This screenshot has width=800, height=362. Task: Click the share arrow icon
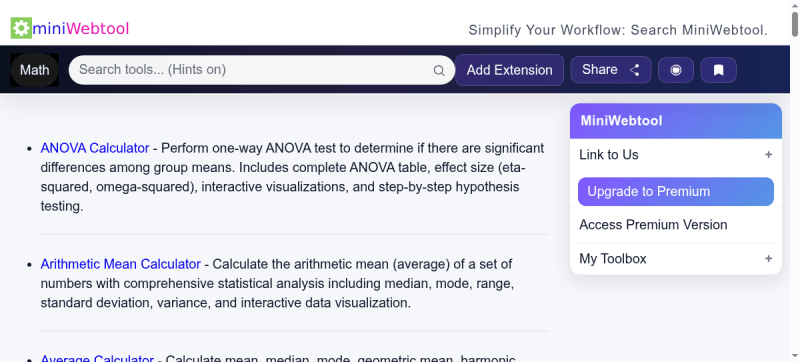click(635, 70)
